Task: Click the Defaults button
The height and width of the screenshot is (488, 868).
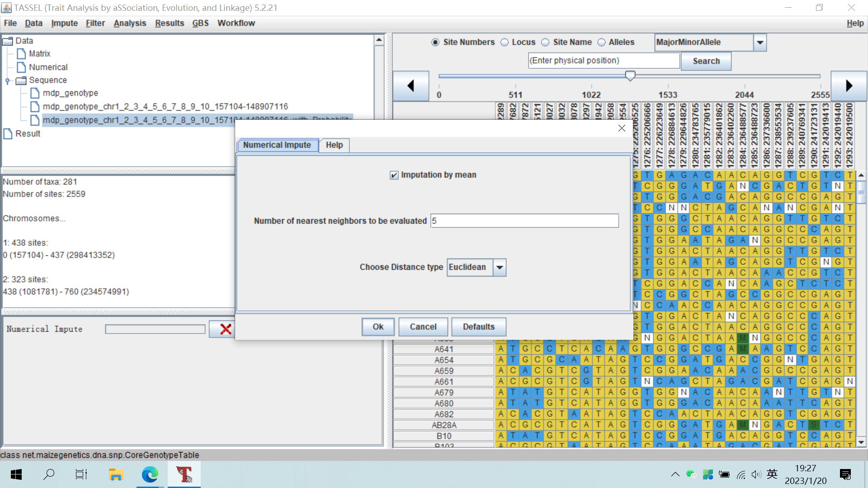Action: coord(478,327)
